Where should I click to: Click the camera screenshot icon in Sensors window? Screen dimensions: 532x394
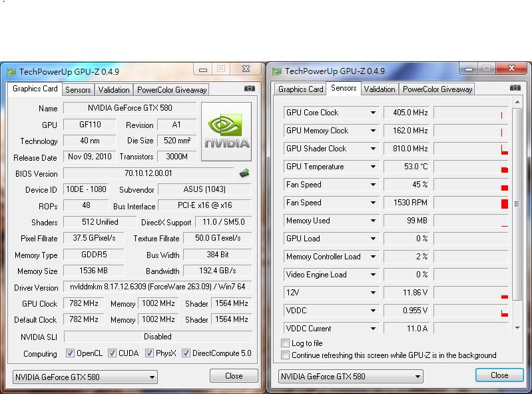tap(515, 88)
